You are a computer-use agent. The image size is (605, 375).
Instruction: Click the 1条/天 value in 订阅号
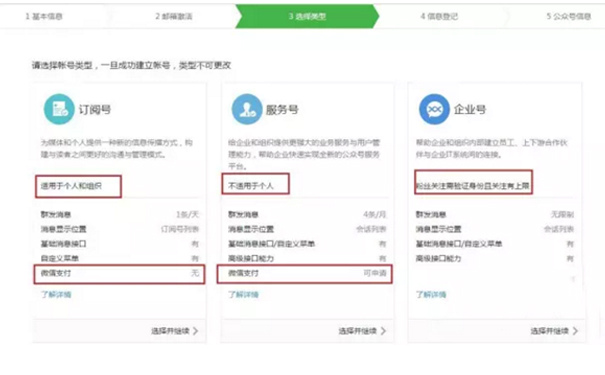pyautogui.click(x=188, y=215)
